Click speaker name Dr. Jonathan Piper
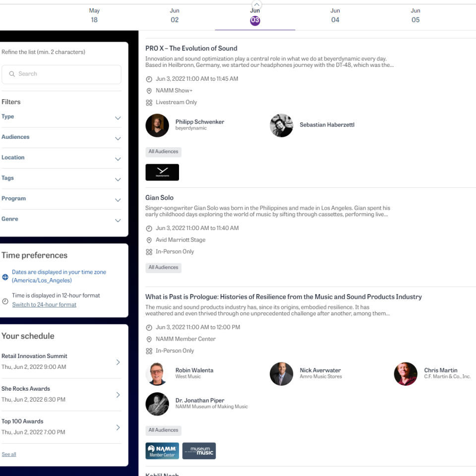Screen dimensions: 476x476 coord(200,401)
